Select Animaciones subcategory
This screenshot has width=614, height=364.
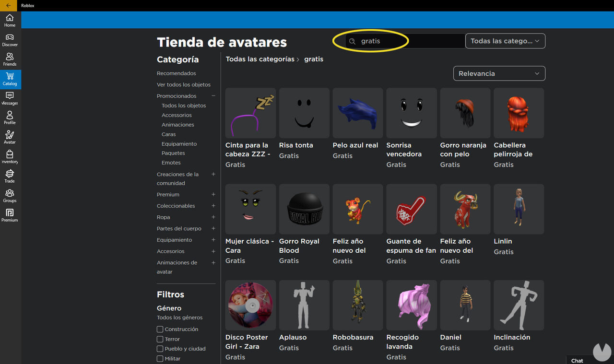178,125
